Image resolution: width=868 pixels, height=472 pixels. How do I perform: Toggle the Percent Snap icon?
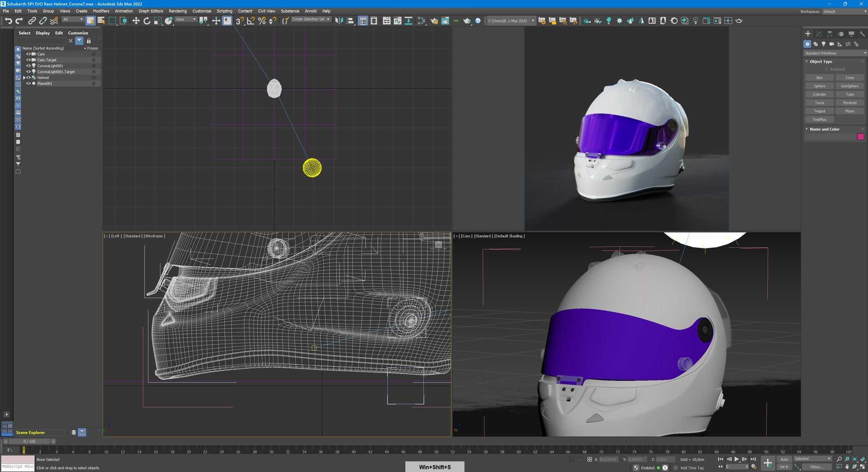(x=261, y=21)
